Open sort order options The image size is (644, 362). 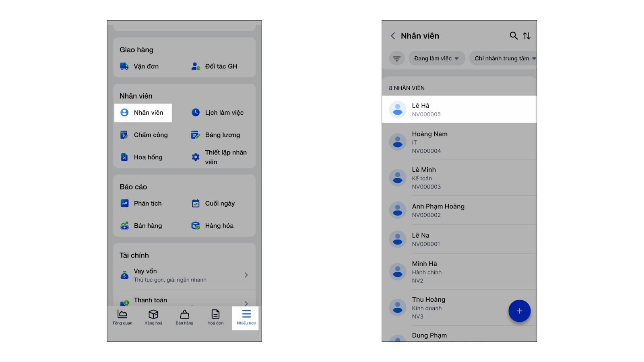pyautogui.click(x=527, y=36)
